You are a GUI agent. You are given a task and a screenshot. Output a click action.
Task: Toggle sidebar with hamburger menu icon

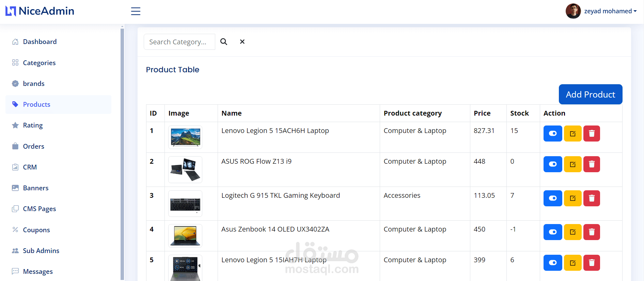point(136,11)
